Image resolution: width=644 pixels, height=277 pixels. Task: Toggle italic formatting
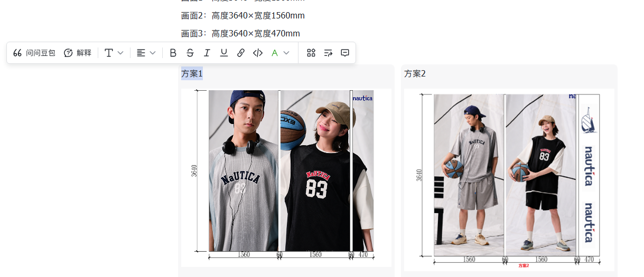(x=207, y=53)
